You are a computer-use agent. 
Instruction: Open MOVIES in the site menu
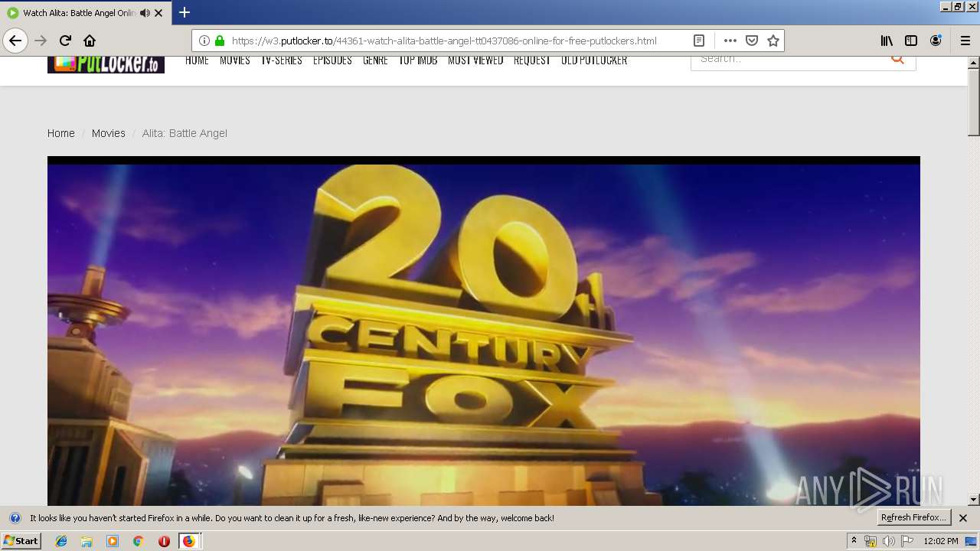pos(235,60)
